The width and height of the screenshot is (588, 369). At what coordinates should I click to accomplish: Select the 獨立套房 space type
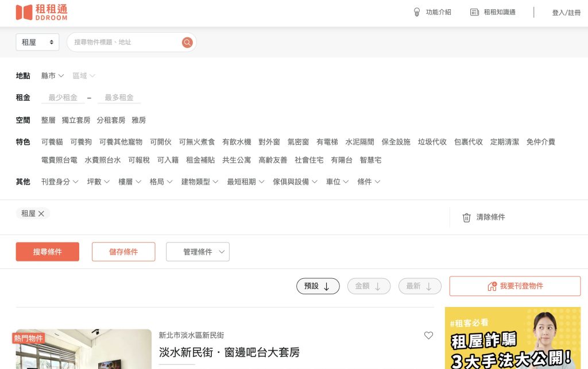(x=76, y=120)
